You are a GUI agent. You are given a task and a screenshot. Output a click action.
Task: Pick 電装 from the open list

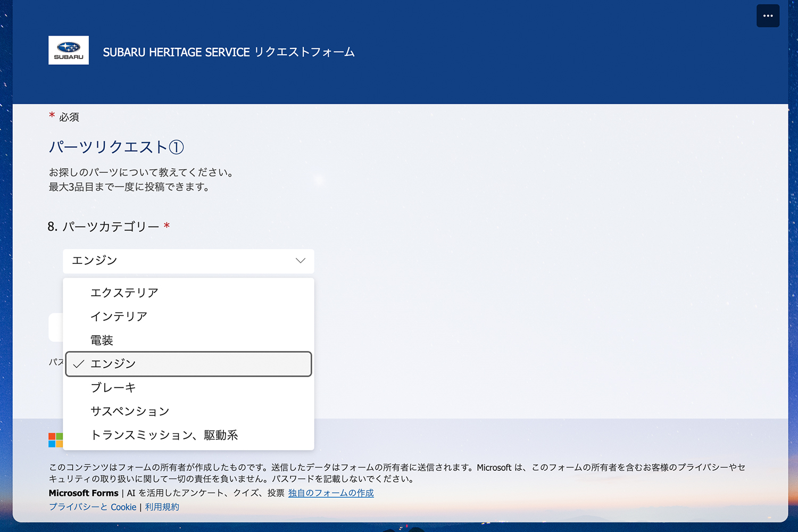pyautogui.click(x=102, y=340)
